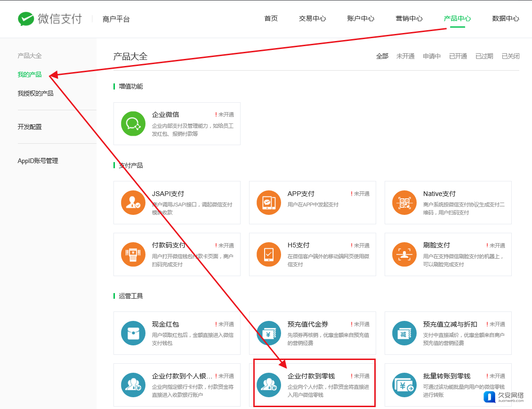This screenshot has height=409, width=532.
Task: Open the H5支付 product title
Action: 298,245
